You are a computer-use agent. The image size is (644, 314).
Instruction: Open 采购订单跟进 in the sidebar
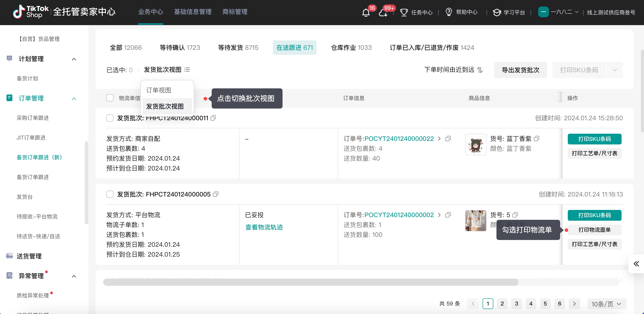[33, 118]
